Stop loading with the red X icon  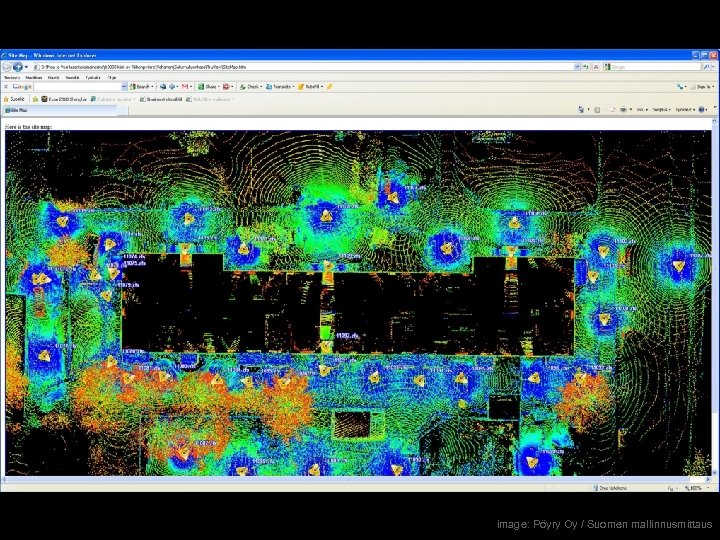pos(596,67)
